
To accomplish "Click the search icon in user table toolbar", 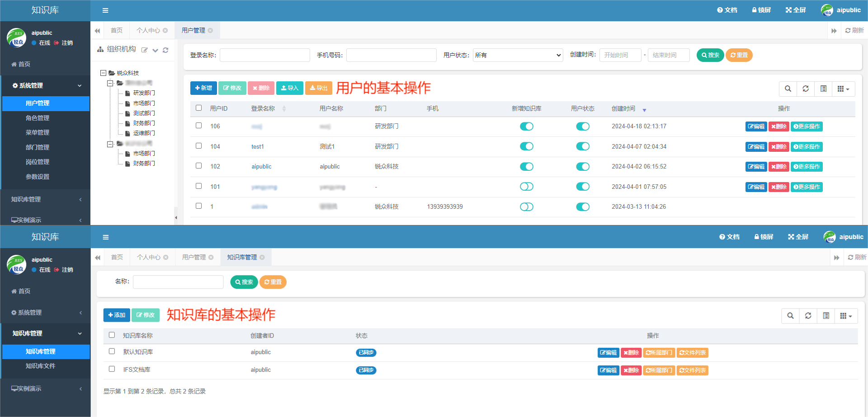I will click(788, 89).
